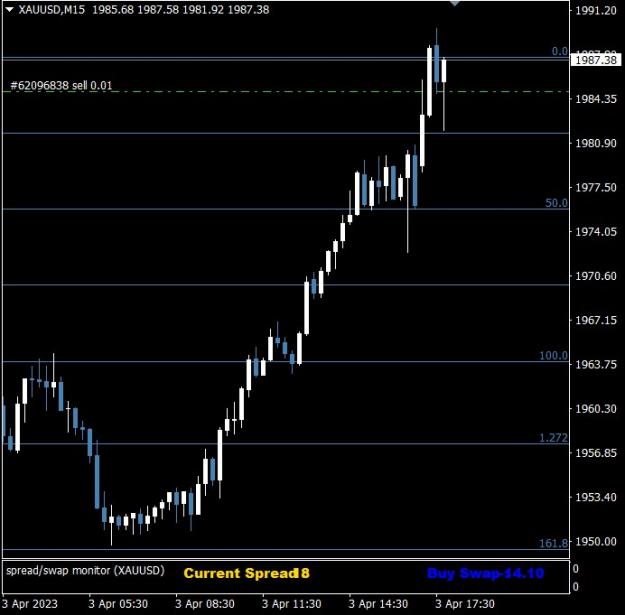Click price scale value 1956.85
This screenshot has height=615, width=625.
tap(596, 453)
